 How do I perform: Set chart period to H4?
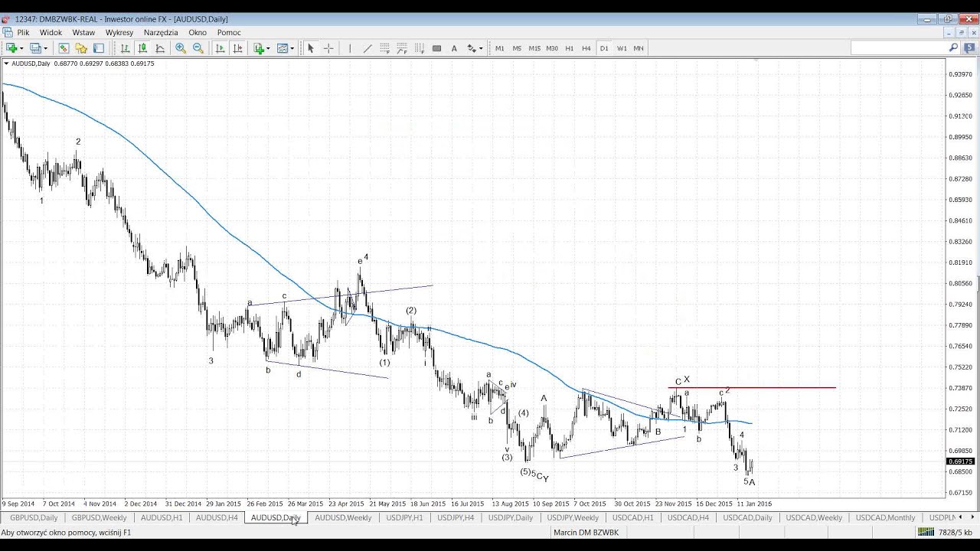[586, 48]
